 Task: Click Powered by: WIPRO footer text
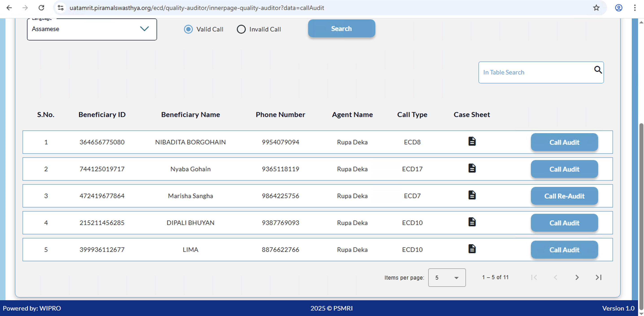(x=32, y=308)
